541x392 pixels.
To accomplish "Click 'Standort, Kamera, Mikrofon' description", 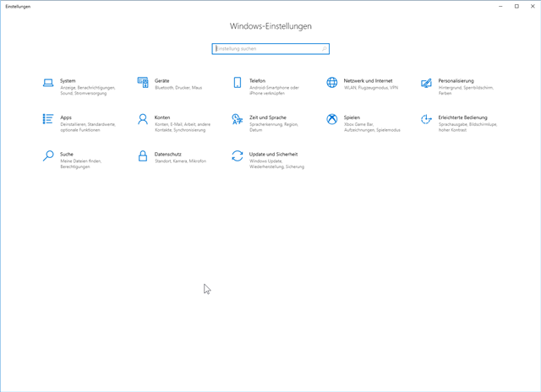I will tap(180, 161).
